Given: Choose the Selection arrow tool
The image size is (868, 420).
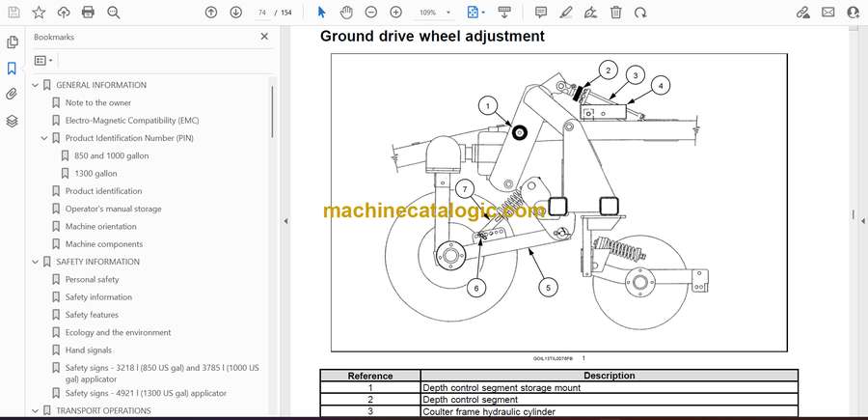Looking at the screenshot, I should [321, 13].
